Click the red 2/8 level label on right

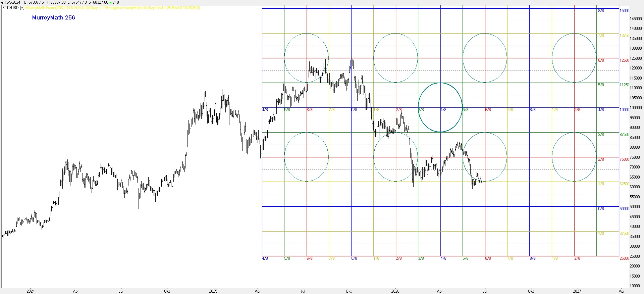(x=601, y=159)
